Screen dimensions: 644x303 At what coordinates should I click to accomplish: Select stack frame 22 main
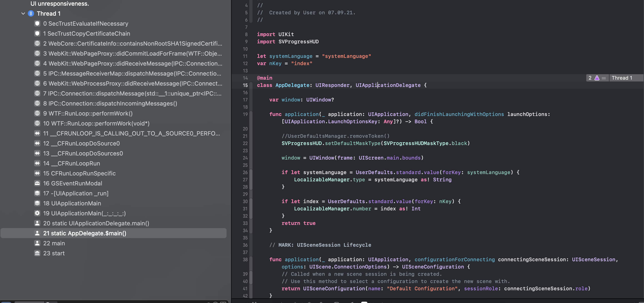coord(54,243)
